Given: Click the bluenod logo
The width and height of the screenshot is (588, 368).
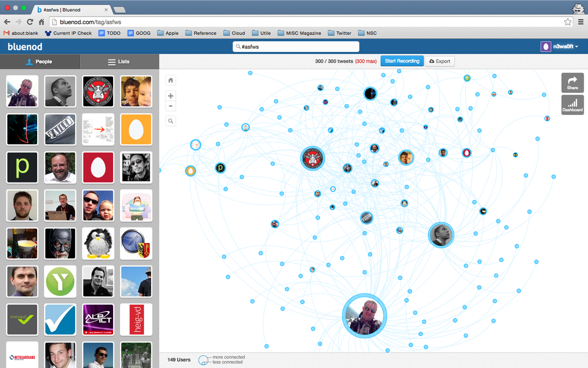Looking at the screenshot, I should (25, 47).
